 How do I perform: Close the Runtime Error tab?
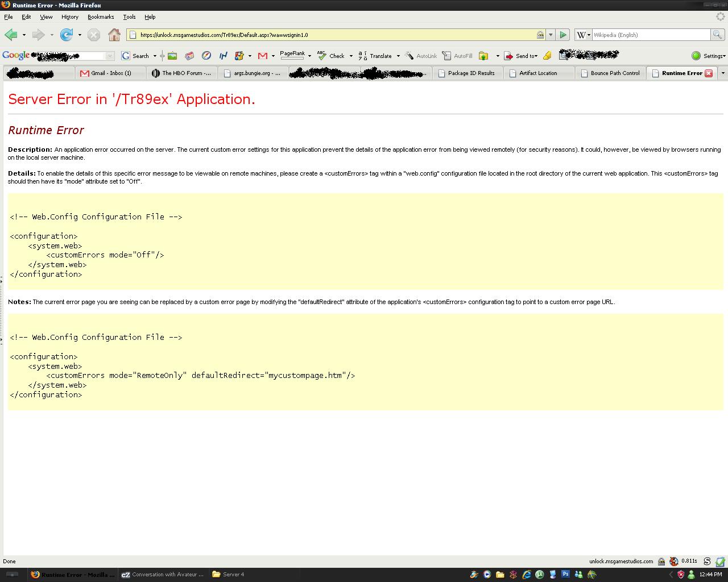(709, 73)
